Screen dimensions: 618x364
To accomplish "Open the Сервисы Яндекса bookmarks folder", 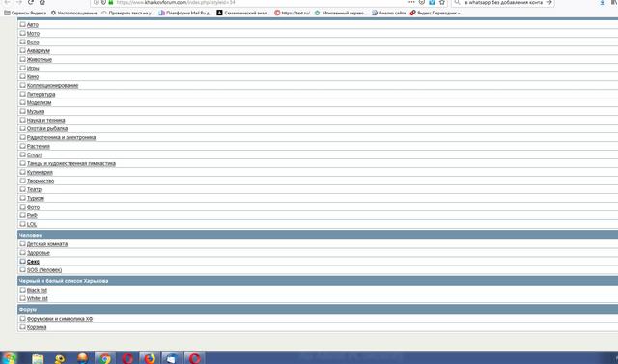I will point(25,13).
